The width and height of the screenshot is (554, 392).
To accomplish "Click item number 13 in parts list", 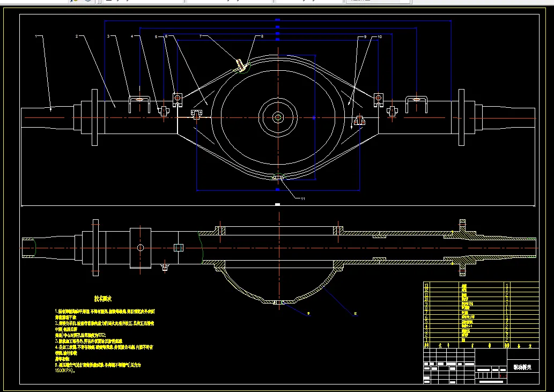I will [x=426, y=285].
